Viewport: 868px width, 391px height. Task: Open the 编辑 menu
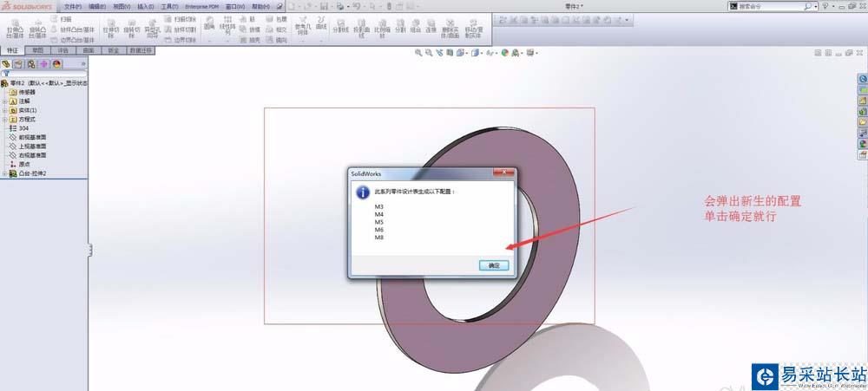click(97, 7)
